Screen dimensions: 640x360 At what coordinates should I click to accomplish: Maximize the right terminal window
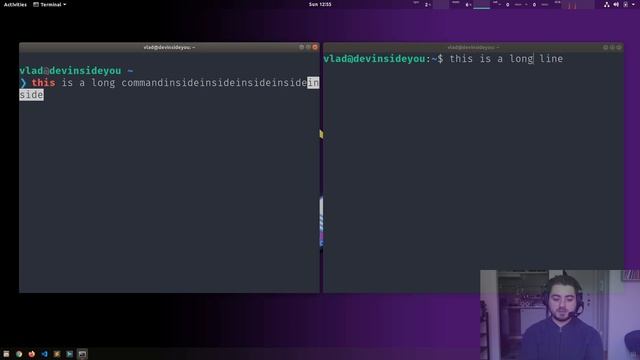tap(612, 47)
